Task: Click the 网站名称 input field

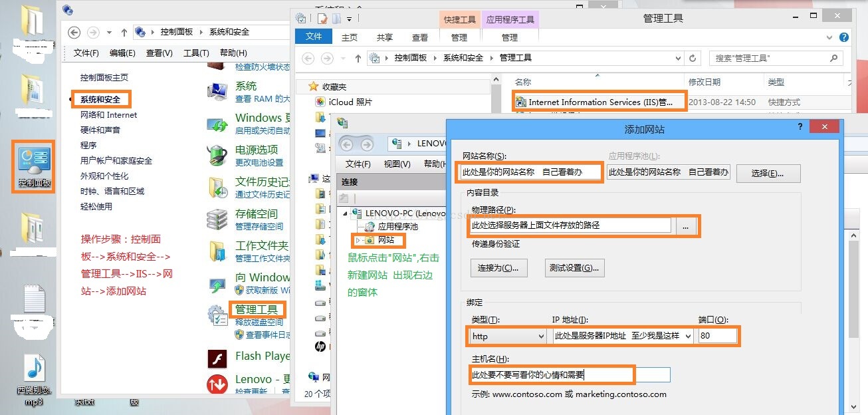Action: pyautogui.click(x=530, y=172)
